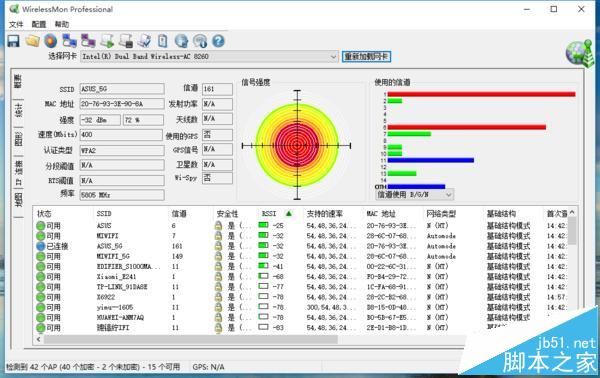Click green status icon of X6922 row
This screenshot has width=600, height=378.
[x=41, y=297]
